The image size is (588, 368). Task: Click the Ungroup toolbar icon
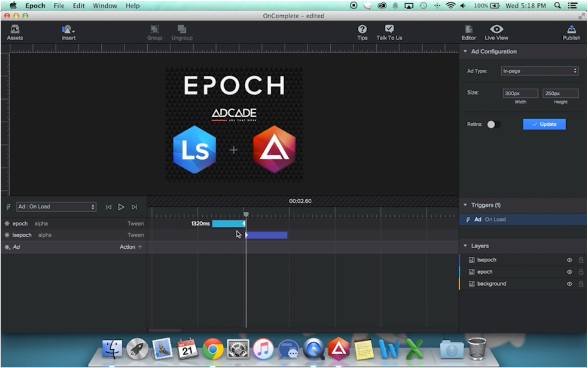182,32
